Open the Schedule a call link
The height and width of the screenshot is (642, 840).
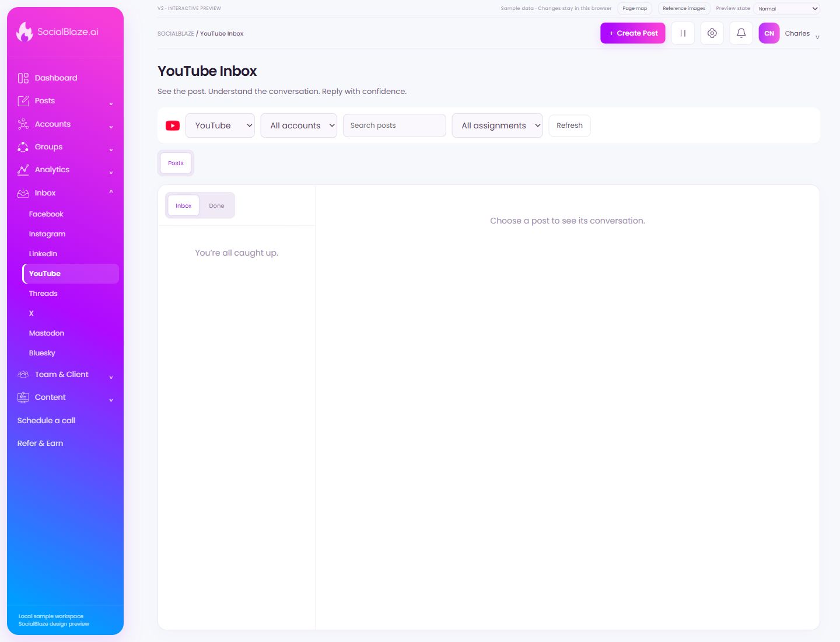46,420
